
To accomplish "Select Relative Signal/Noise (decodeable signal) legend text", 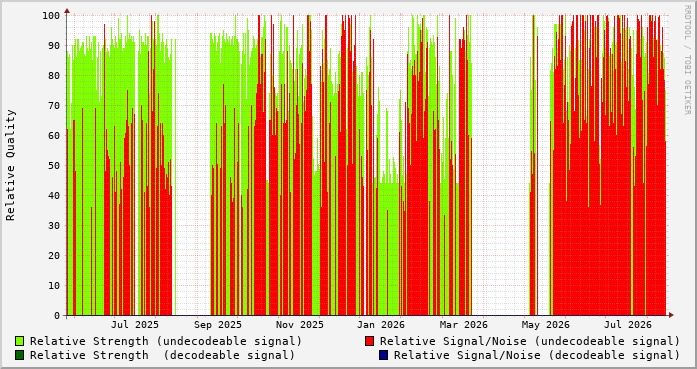I will pyautogui.click(x=537, y=355).
